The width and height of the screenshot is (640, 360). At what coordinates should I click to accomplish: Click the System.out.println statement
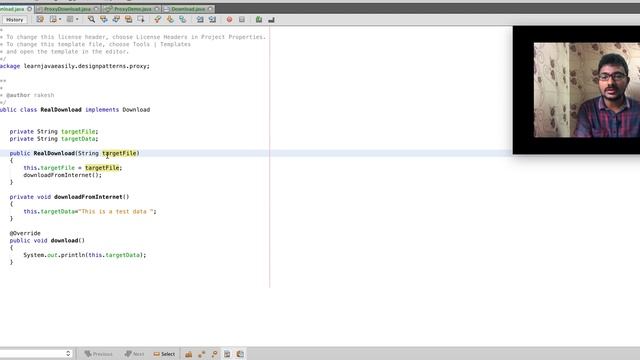click(x=84, y=255)
